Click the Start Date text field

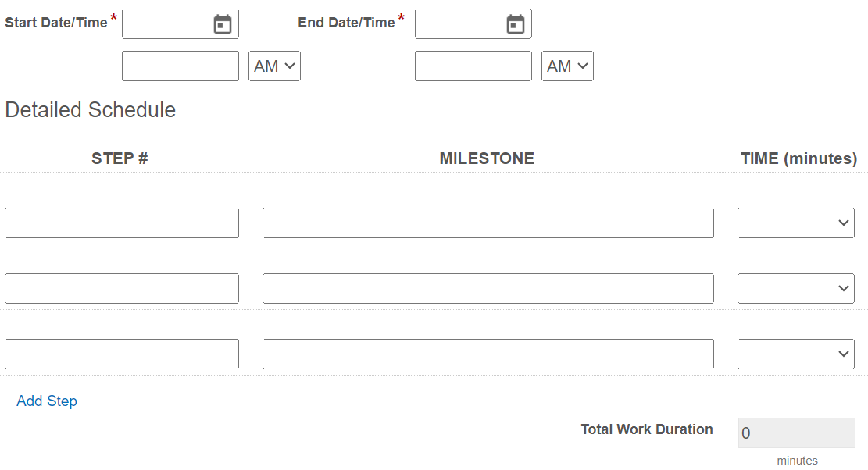167,23
